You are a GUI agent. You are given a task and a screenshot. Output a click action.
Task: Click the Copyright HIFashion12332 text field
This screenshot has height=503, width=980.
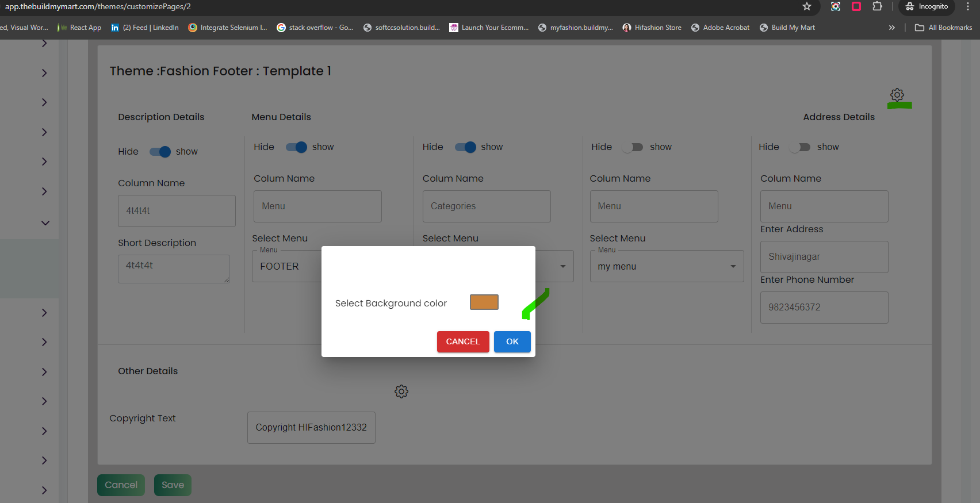[311, 428]
